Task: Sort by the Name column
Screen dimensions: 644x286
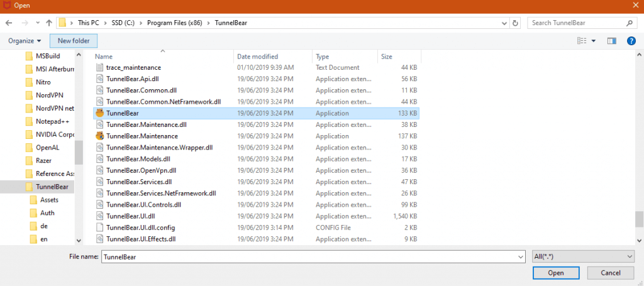Action: pyautogui.click(x=104, y=57)
